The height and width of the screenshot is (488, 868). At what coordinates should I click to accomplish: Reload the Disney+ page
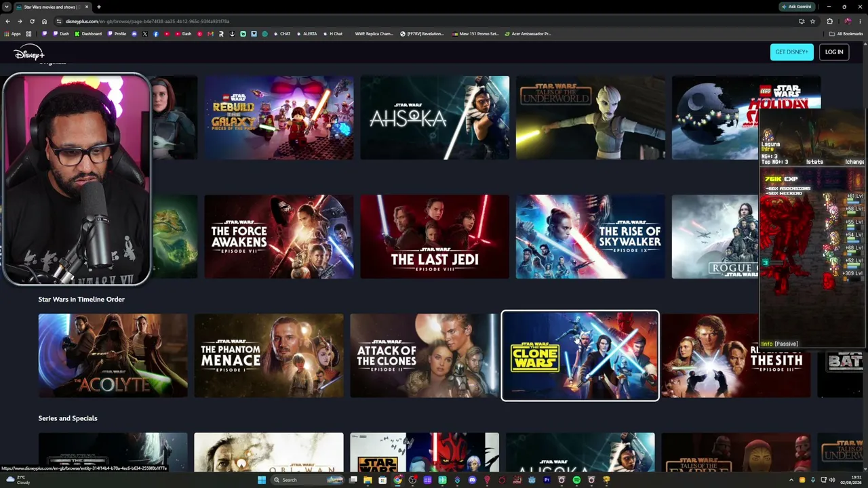[32, 21]
